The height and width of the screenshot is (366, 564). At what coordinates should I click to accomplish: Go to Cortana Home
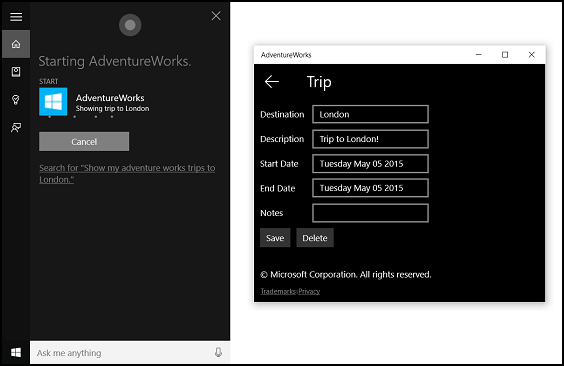[16, 44]
